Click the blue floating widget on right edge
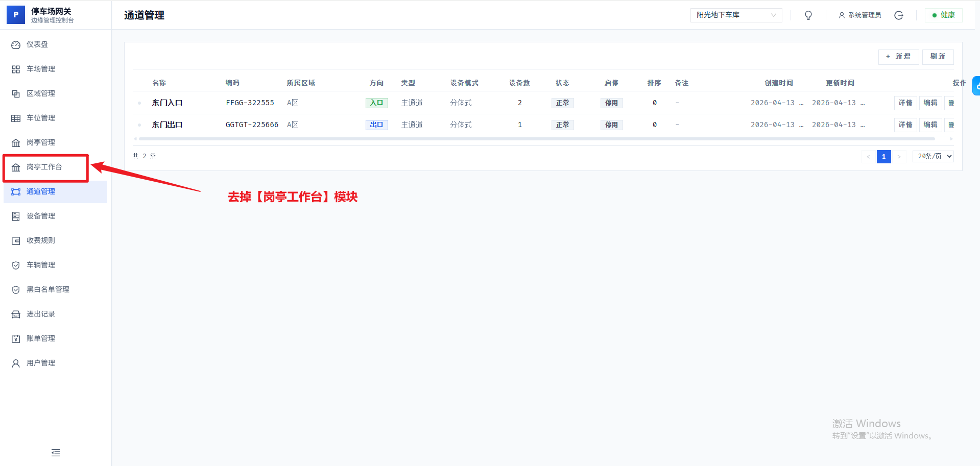This screenshot has height=466, width=980. [976, 86]
